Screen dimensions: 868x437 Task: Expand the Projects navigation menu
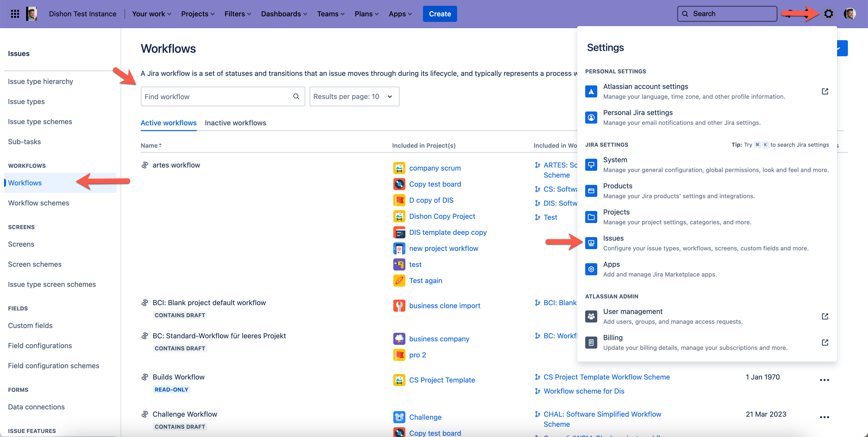(198, 14)
